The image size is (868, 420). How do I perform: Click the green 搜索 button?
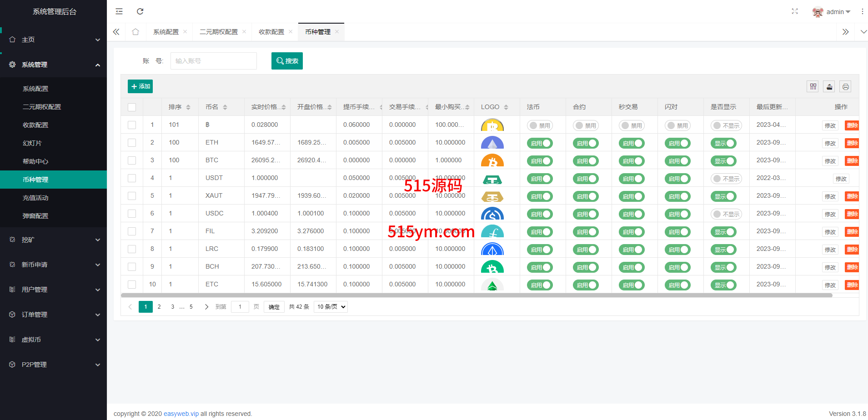[x=287, y=61]
